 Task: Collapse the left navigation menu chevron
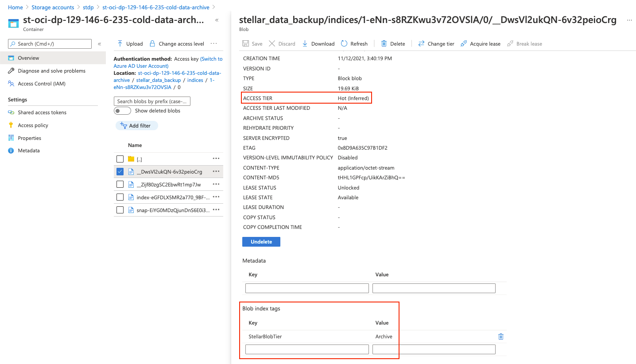click(x=99, y=44)
